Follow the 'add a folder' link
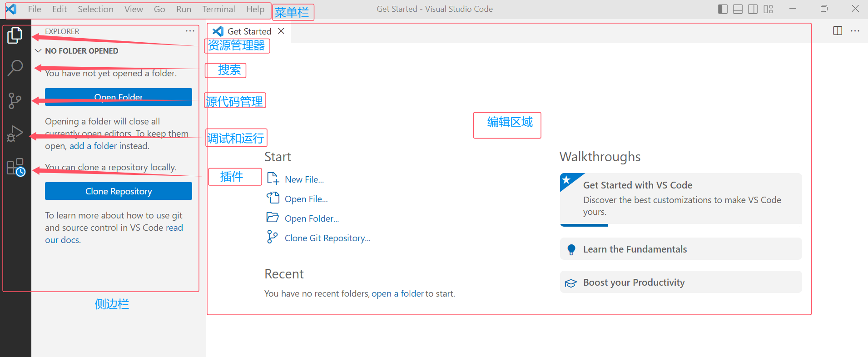The height and width of the screenshot is (357, 868). [93, 146]
